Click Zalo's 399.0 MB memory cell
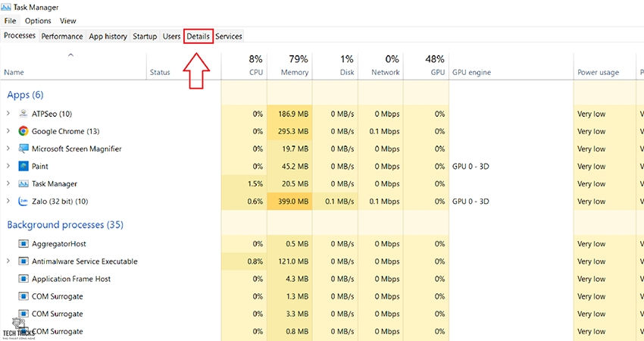The height and width of the screenshot is (341, 644). tap(289, 202)
